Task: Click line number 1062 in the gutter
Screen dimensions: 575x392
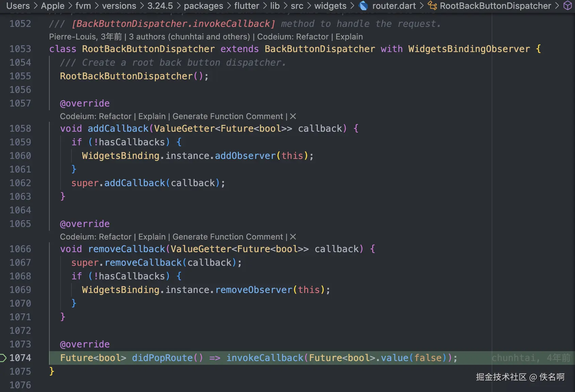Action: [x=20, y=183]
